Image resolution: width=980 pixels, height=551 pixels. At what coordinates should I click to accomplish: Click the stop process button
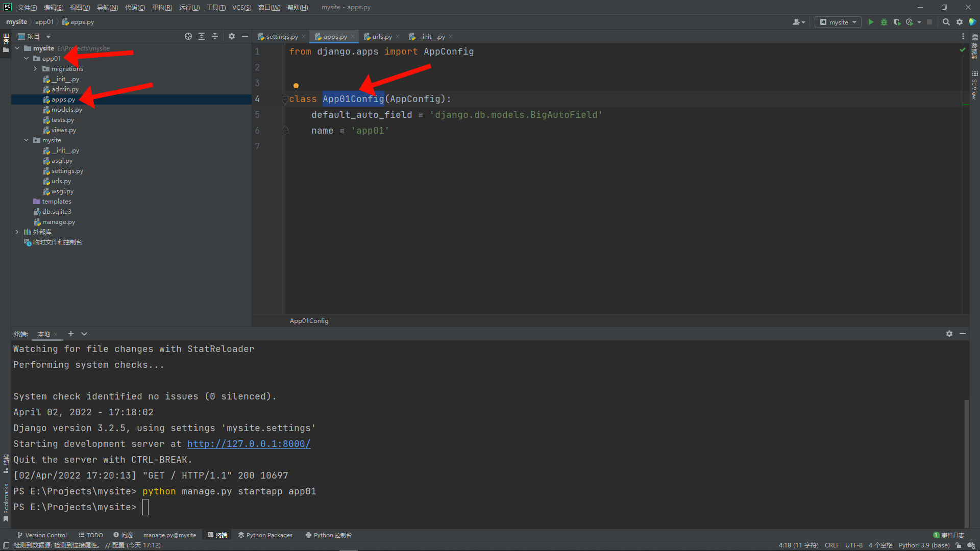click(929, 22)
